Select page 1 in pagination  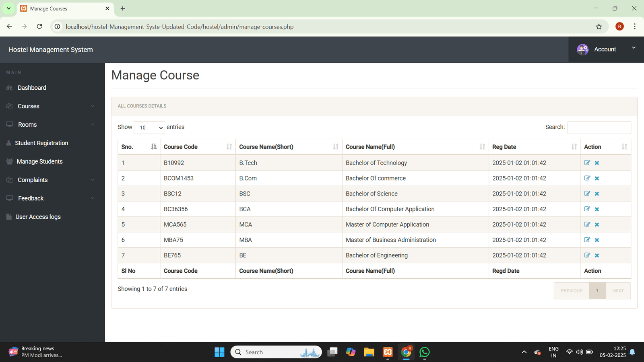pos(597,291)
